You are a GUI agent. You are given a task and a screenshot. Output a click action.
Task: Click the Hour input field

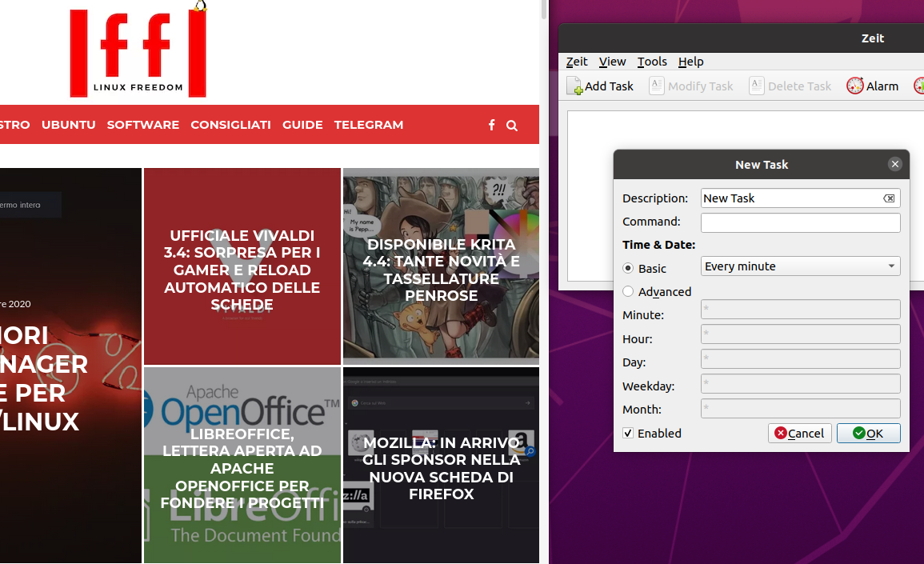click(x=800, y=334)
